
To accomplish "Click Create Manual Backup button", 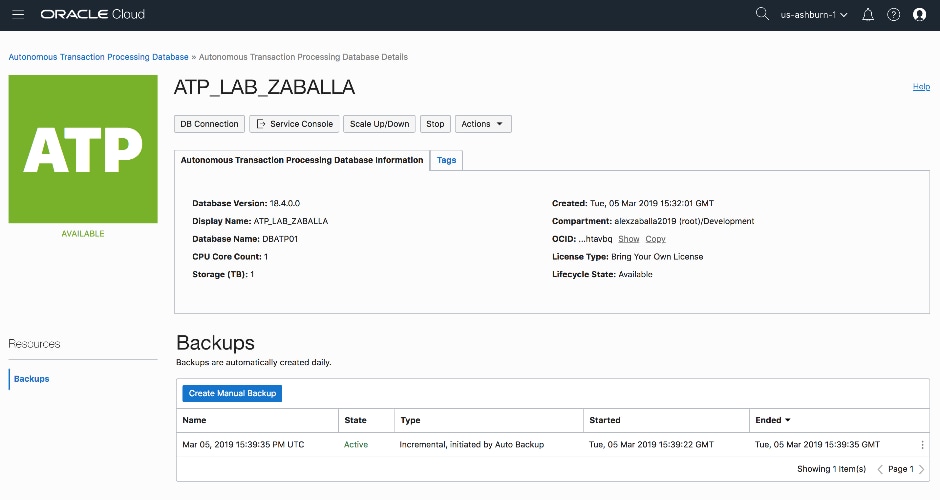I will click(x=232, y=393).
